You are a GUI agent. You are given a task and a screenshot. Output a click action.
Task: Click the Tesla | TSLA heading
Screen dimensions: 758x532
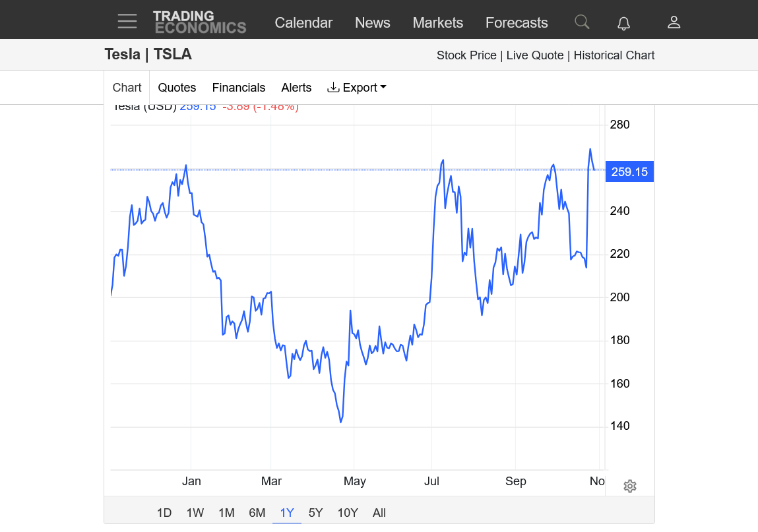[148, 54]
